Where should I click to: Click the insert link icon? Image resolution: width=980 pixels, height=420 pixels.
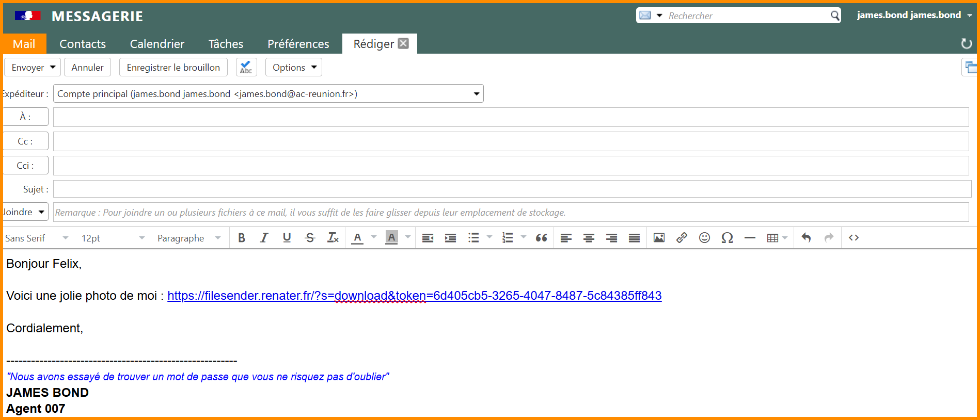[x=682, y=238]
